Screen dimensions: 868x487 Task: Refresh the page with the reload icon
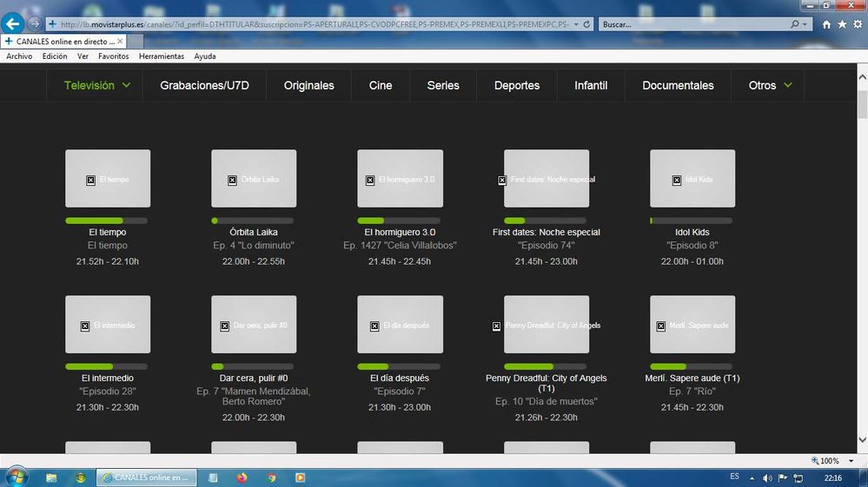click(587, 24)
